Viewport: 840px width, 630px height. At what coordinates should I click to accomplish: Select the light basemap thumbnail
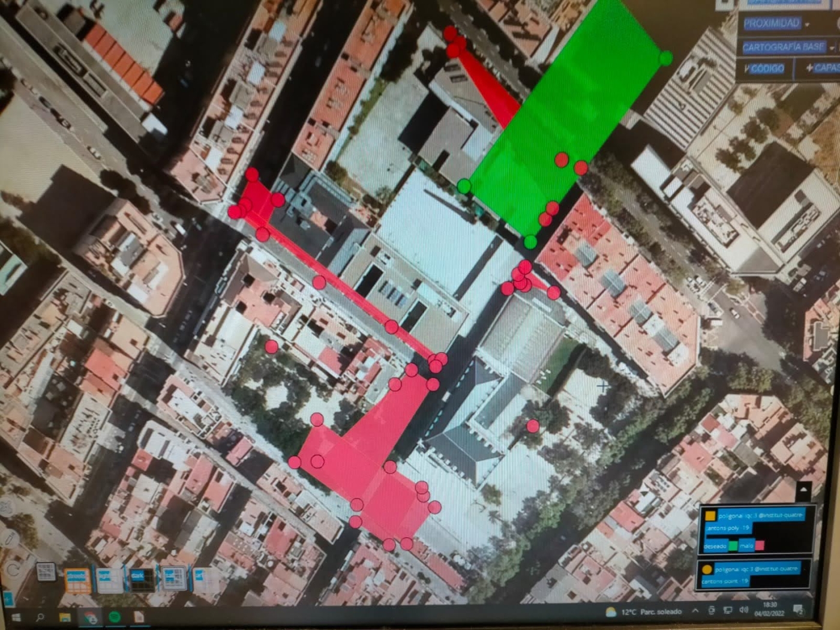click(109, 580)
